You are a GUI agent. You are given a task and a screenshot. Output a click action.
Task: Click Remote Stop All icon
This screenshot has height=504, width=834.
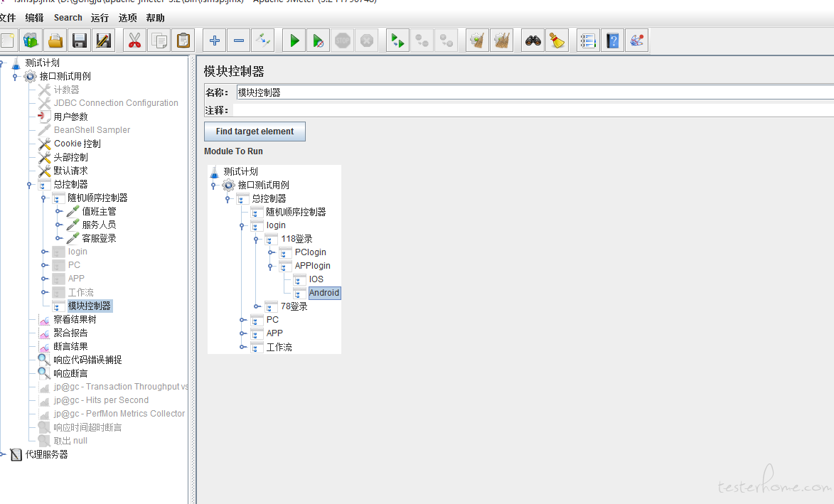point(422,41)
